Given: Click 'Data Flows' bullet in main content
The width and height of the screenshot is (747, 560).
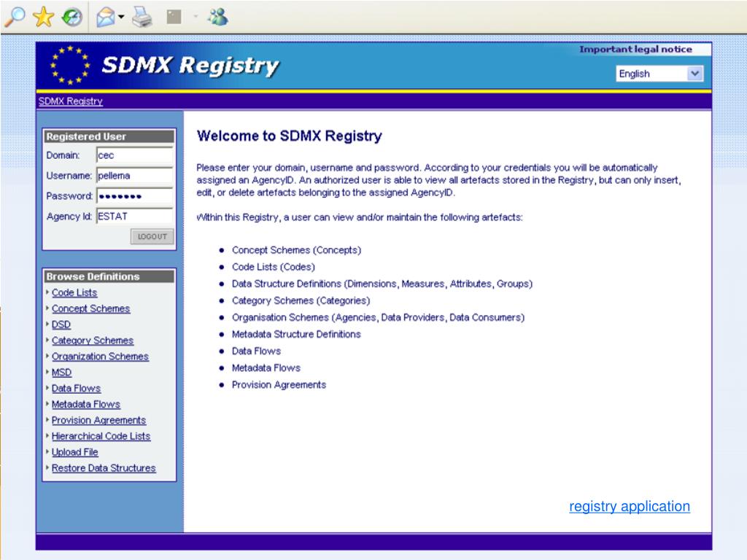Looking at the screenshot, I should (x=256, y=351).
